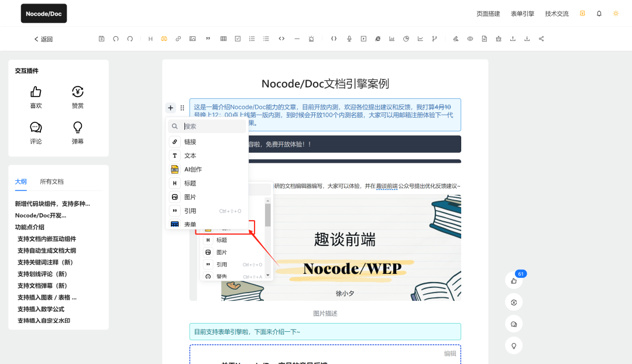The image size is (632, 364).
Task: Click the notification bell icon
Action: point(599,13)
